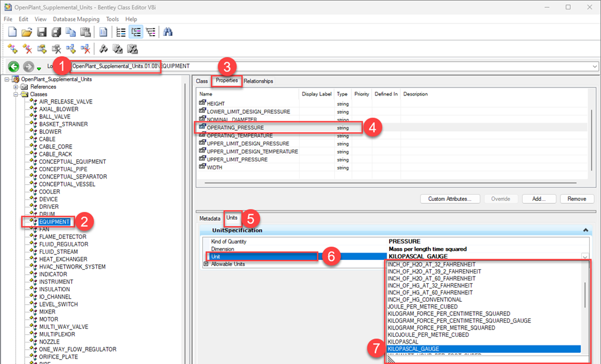The width and height of the screenshot is (601, 364).
Task: Expand the References tree node
Action: (x=15, y=87)
